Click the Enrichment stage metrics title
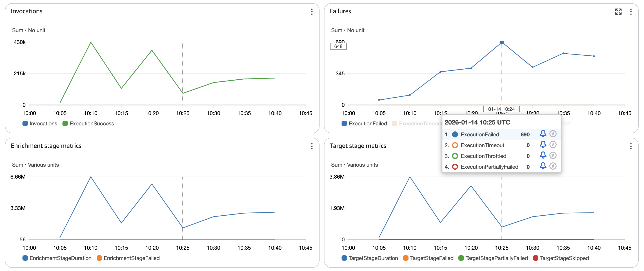The image size is (644, 271). point(46,146)
